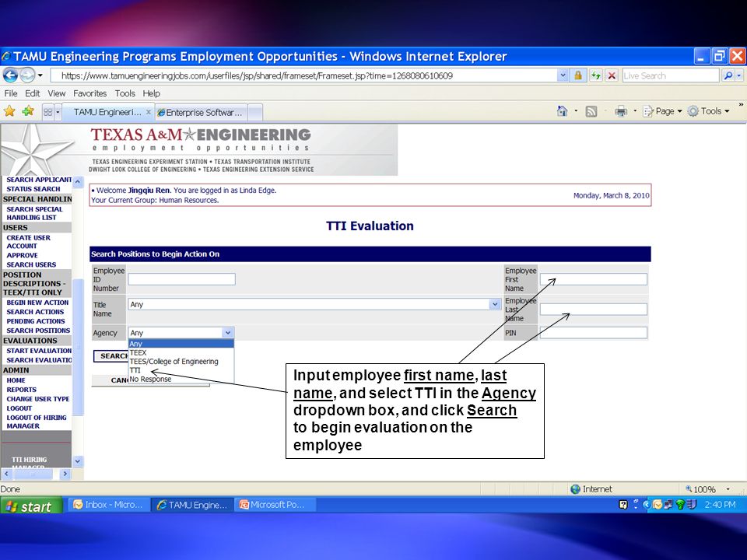The height and width of the screenshot is (560, 747).
Task: Click the security lock icon
Action: (578, 75)
